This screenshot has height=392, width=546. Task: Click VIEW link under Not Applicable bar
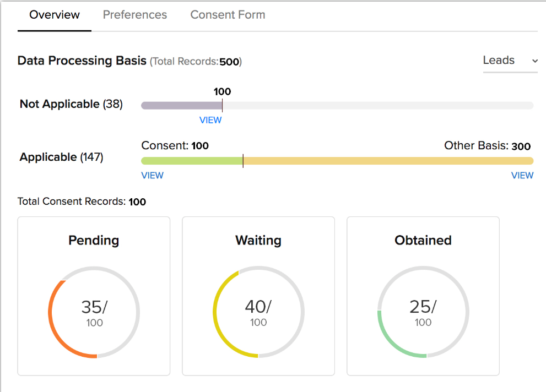(210, 120)
